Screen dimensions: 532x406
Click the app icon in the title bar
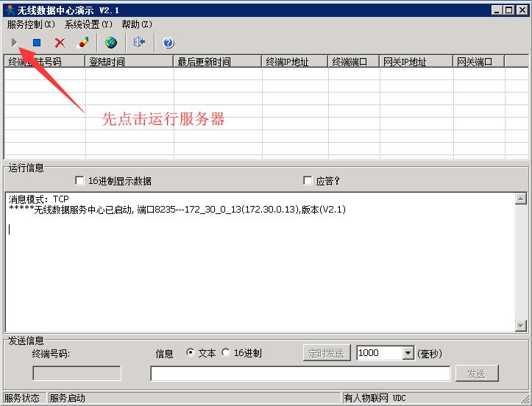point(9,10)
